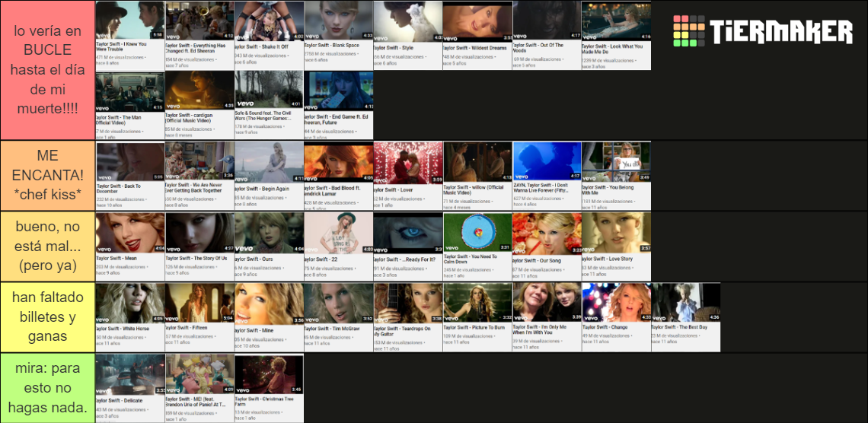Viewport: 868px width, 423px height.
Task: Select 'You Need To Calm Down' thumbnail
Action: 477,246
